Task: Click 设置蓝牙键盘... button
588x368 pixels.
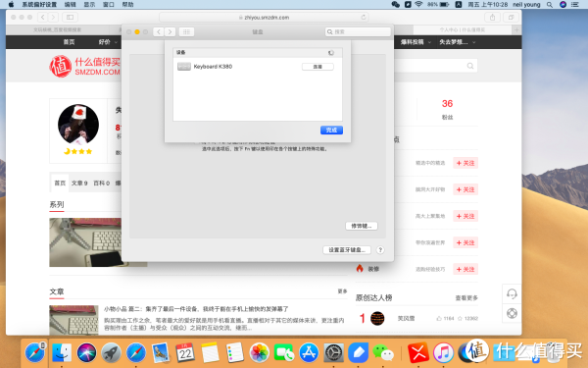Action: point(347,249)
